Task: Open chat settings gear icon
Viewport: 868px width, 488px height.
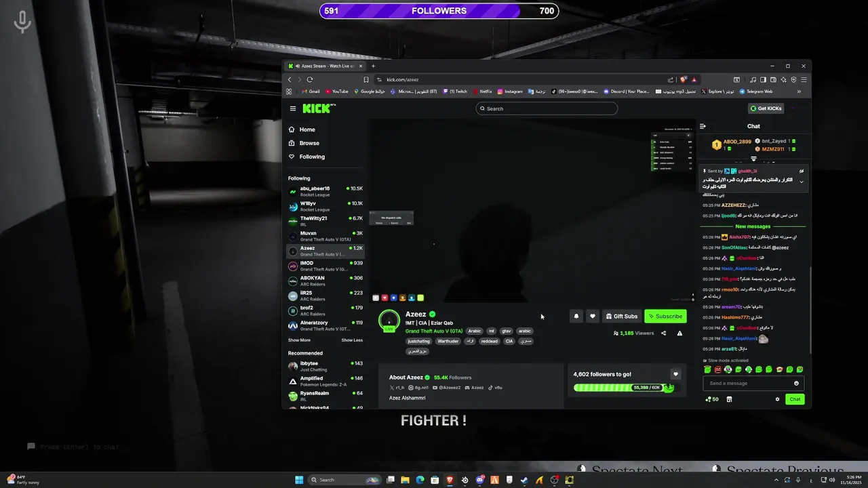Action: 777,399
